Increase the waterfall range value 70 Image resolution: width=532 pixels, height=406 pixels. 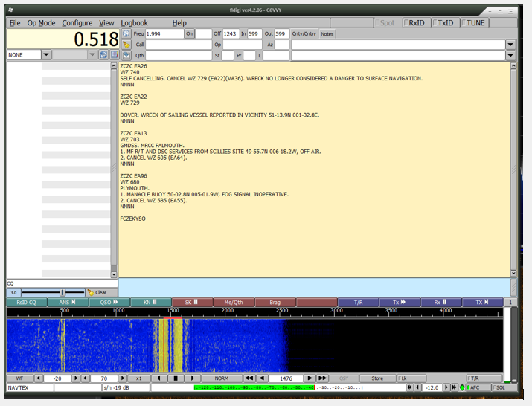click(123, 378)
